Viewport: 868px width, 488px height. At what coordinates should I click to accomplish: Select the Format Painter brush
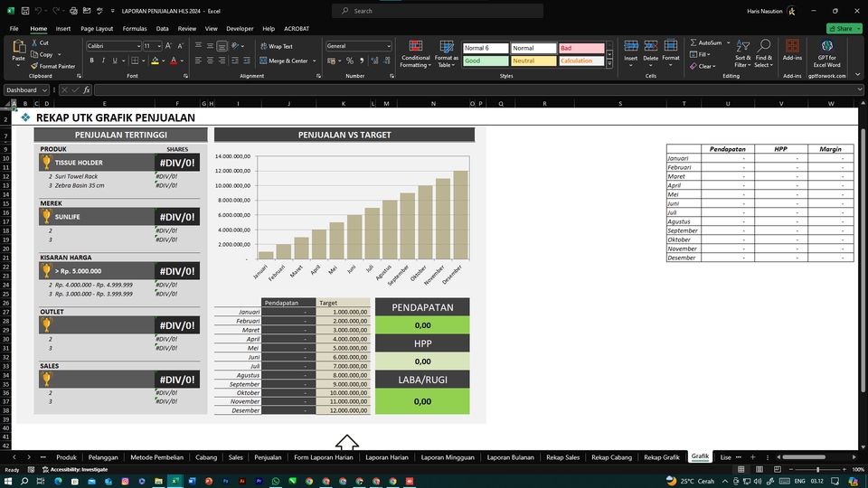pyautogui.click(x=34, y=66)
